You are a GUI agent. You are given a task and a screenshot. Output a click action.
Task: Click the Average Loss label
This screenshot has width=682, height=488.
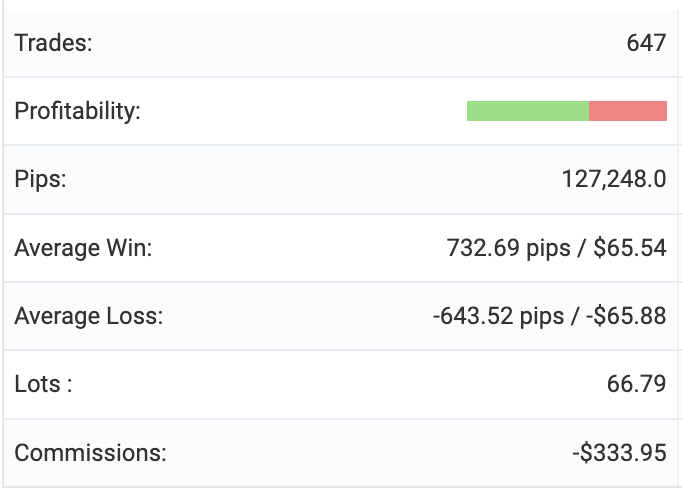click(88, 316)
